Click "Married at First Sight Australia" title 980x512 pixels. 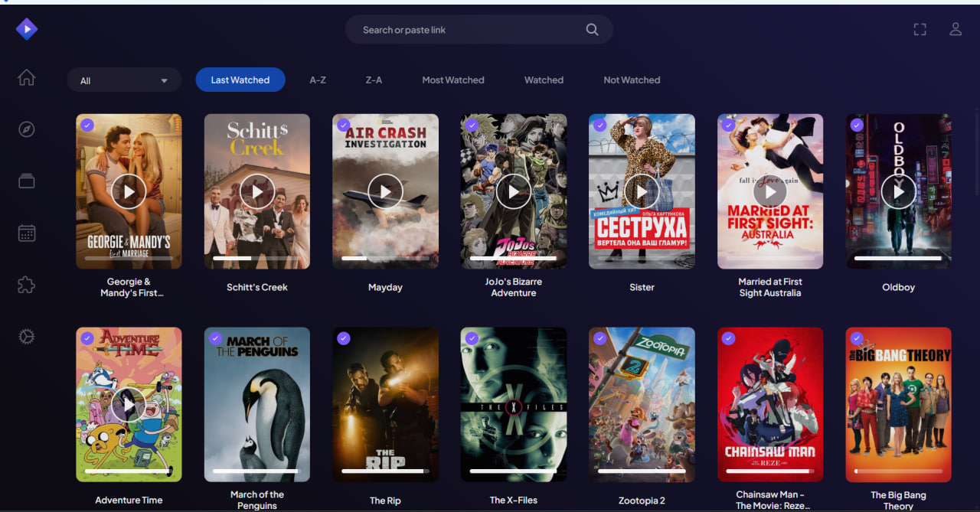[x=770, y=287]
